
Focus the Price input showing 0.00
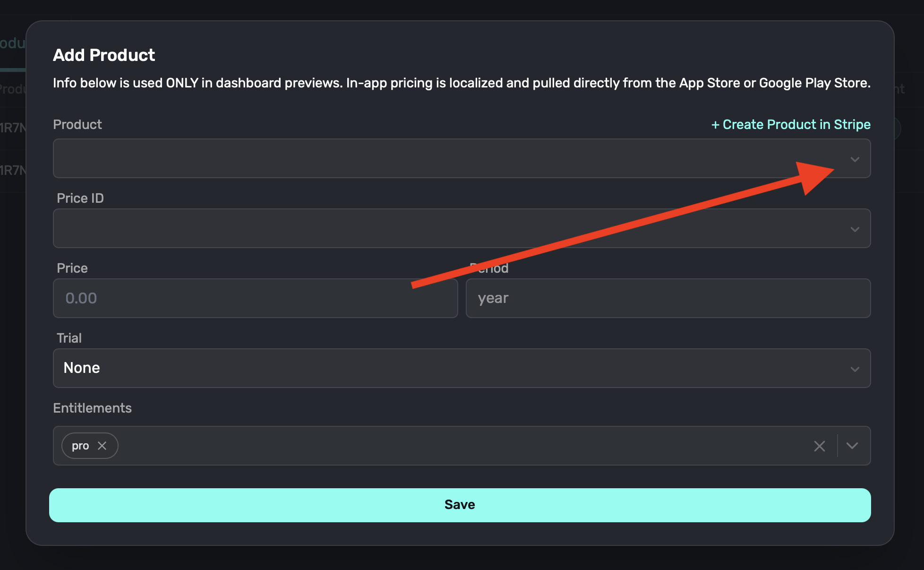255,298
